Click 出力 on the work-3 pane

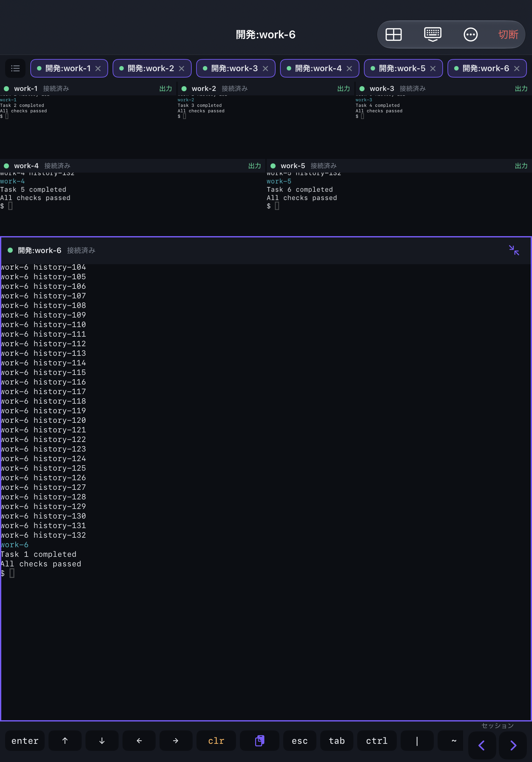pyautogui.click(x=521, y=89)
